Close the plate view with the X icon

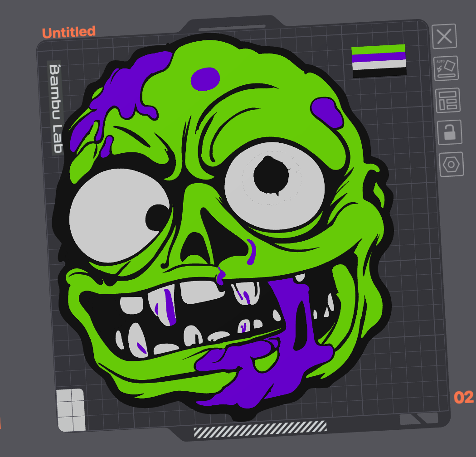(x=443, y=37)
